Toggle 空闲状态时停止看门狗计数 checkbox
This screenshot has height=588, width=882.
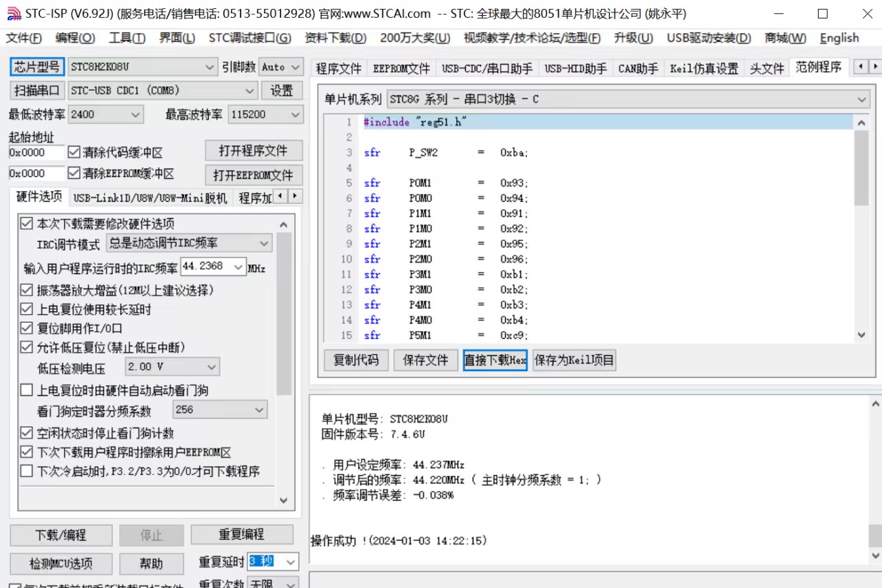coord(27,433)
